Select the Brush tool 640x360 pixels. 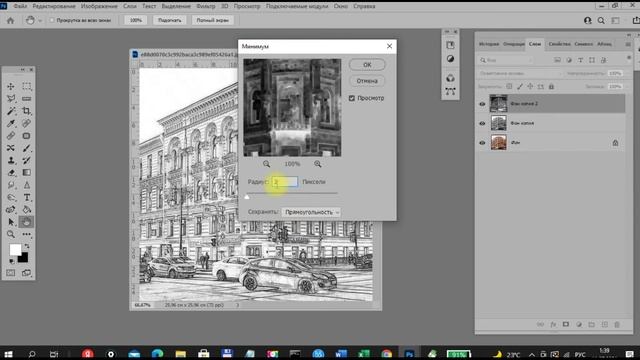(x=27, y=148)
